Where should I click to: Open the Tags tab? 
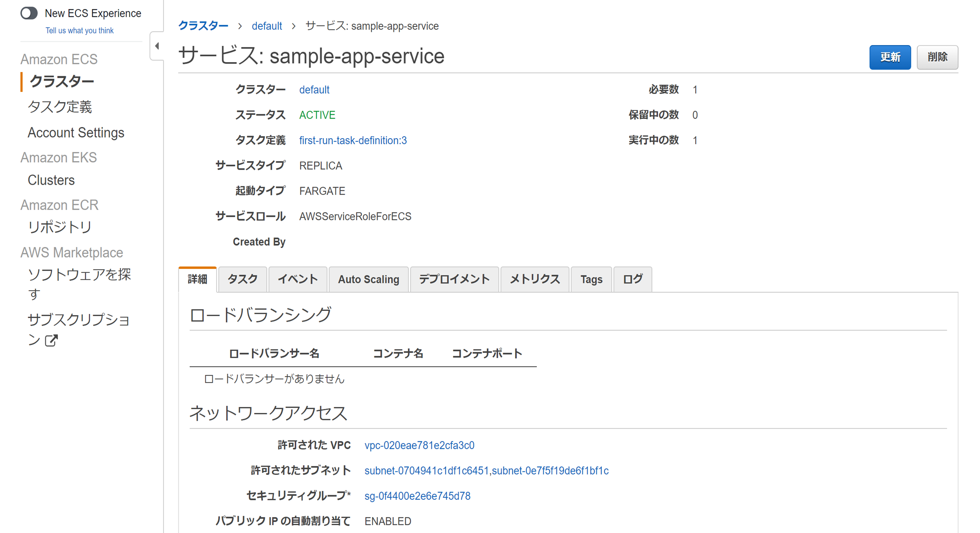(x=591, y=279)
